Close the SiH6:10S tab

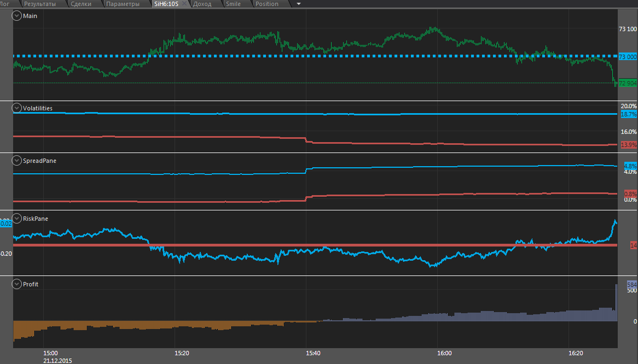coord(184,4)
